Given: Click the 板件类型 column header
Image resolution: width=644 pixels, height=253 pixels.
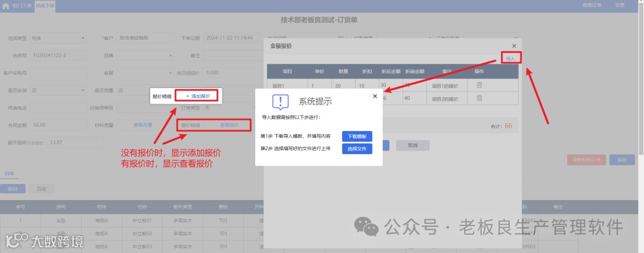Looking at the screenshot, I should pos(182,207).
